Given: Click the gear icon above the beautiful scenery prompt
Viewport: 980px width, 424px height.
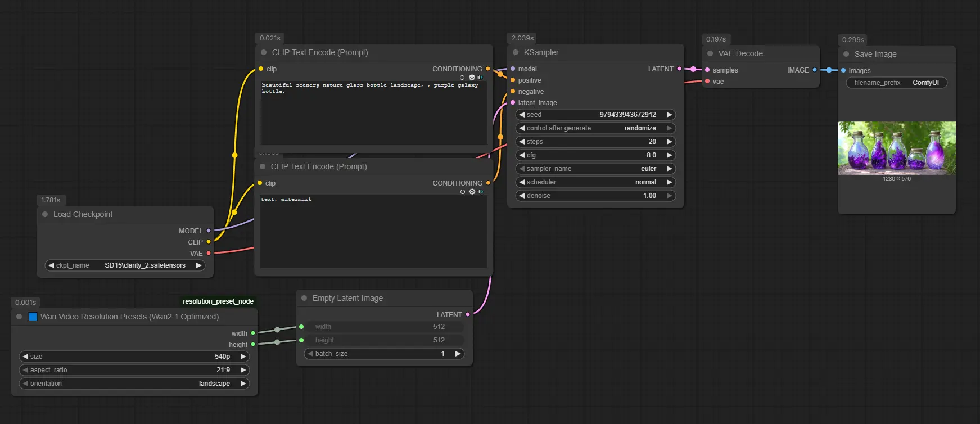Looking at the screenshot, I should pos(472,78).
